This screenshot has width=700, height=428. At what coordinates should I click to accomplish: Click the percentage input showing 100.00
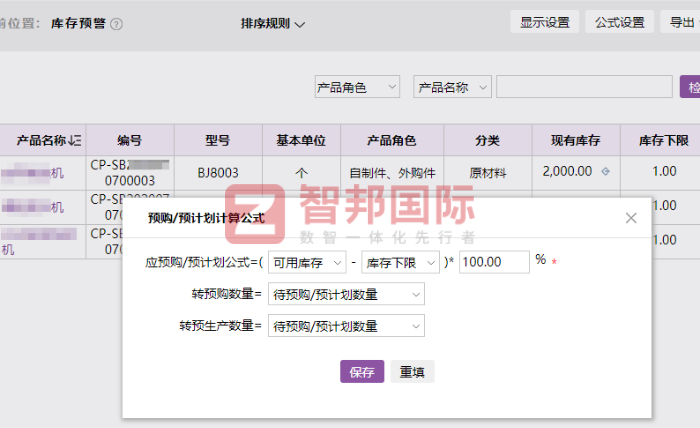click(x=493, y=262)
